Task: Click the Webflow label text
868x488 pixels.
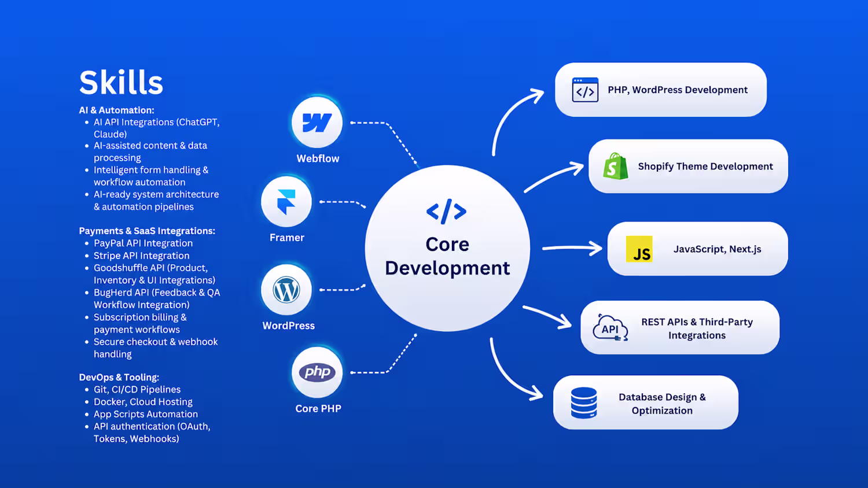Action: tap(318, 158)
